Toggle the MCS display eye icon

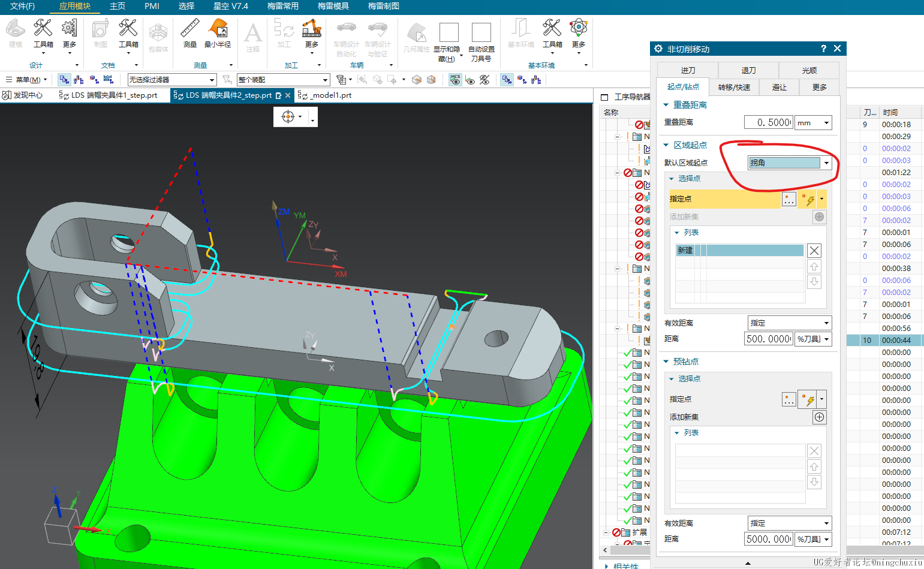pyautogui.click(x=455, y=80)
